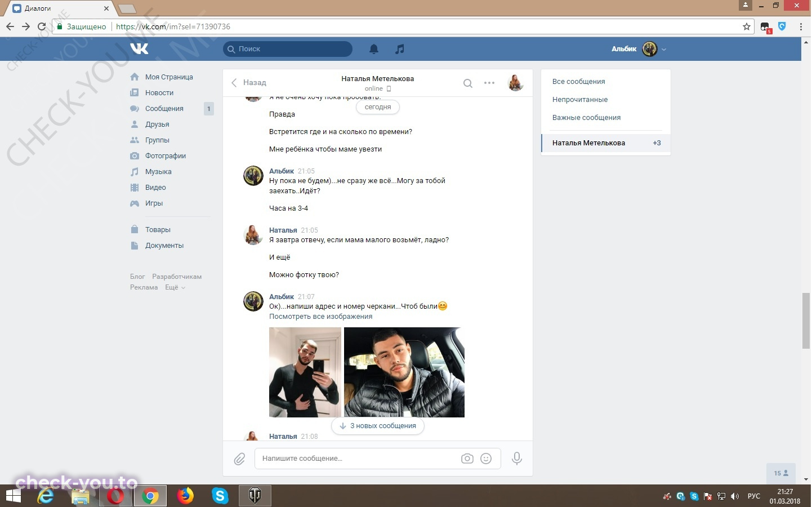Image resolution: width=812 pixels, height=507 pixels.
Task: Click the Игры gamepad sidebar icon
Action: [135, 203]
